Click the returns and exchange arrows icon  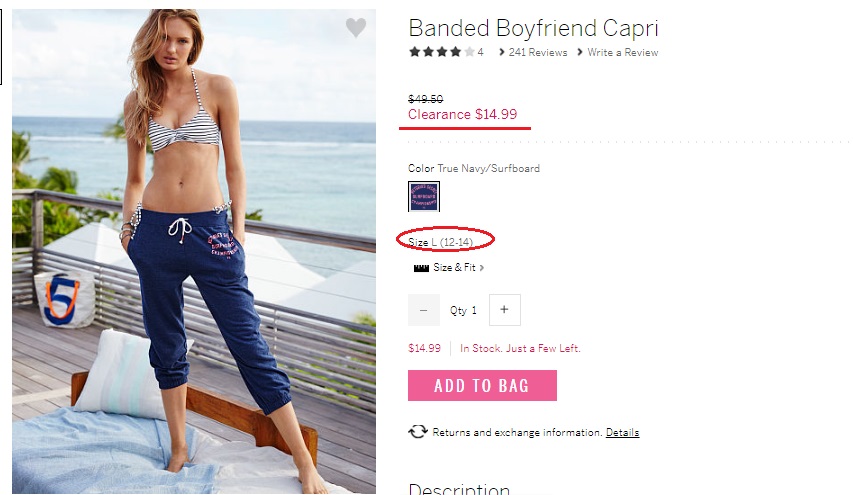pyautogui.click(x=418, y=432)
